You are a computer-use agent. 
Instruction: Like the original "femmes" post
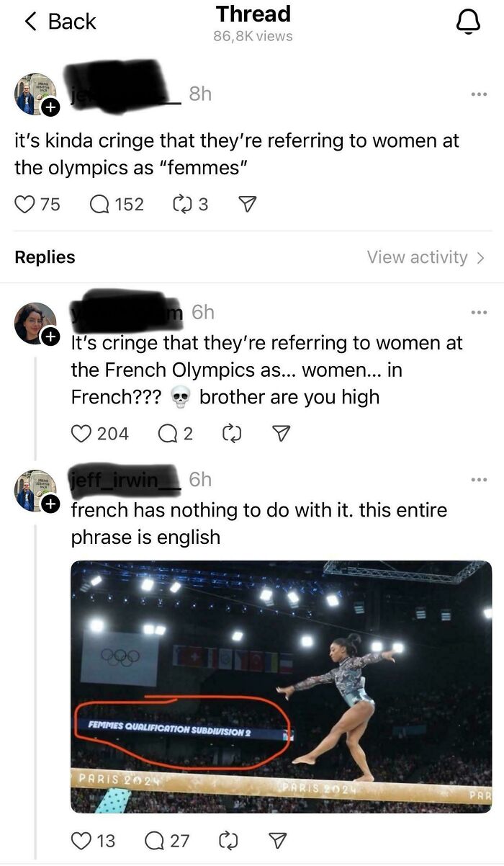click(x=25, y=204)
